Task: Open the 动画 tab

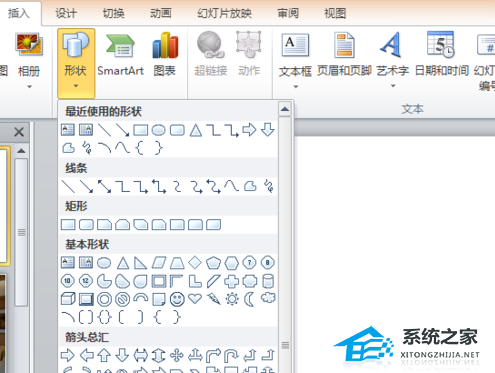Action: pyautogui.click(x=161, y=13)
